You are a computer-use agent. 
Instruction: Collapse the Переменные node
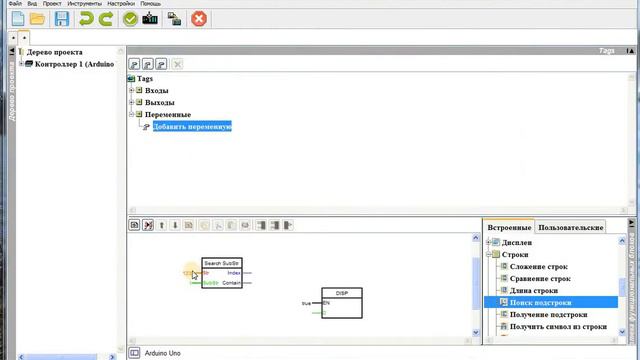tap(131, 114)
